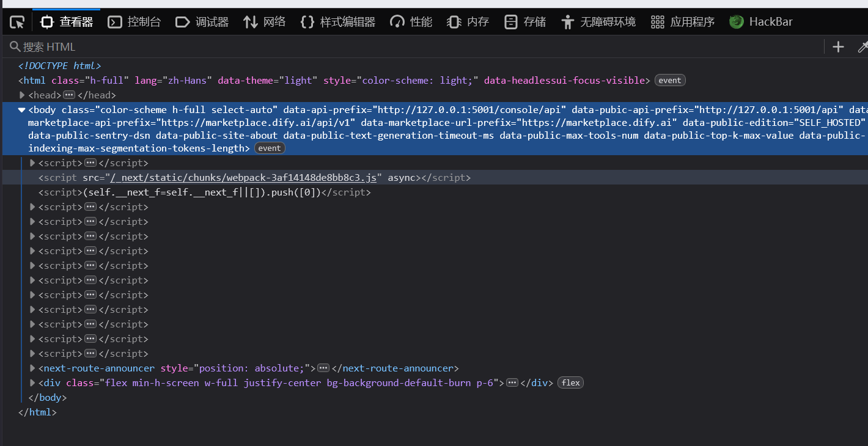Image resolution: width=868 pixels, height=446 pixels.
Task: Open the 网络 network tab
Action: (264, 22)
